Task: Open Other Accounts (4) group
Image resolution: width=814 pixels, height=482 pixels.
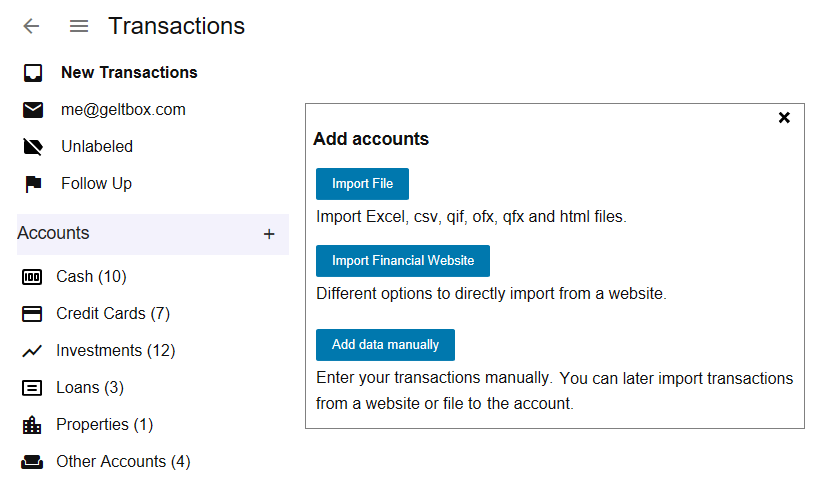Action: 123,462
